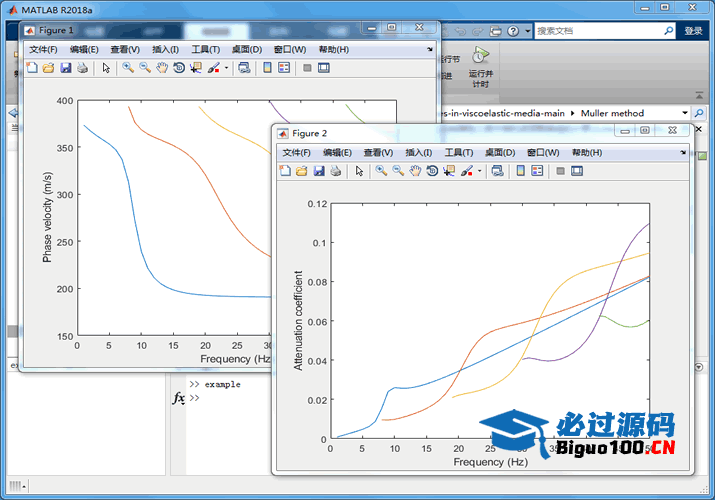The width and height of the screenshot is (715, 500).
Task: Open 插入(I) menu in Figure 1
Action: [x=166, y=50]
